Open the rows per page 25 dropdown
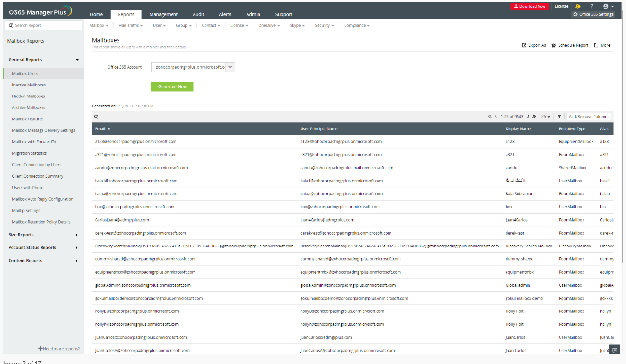 [545, 116]
